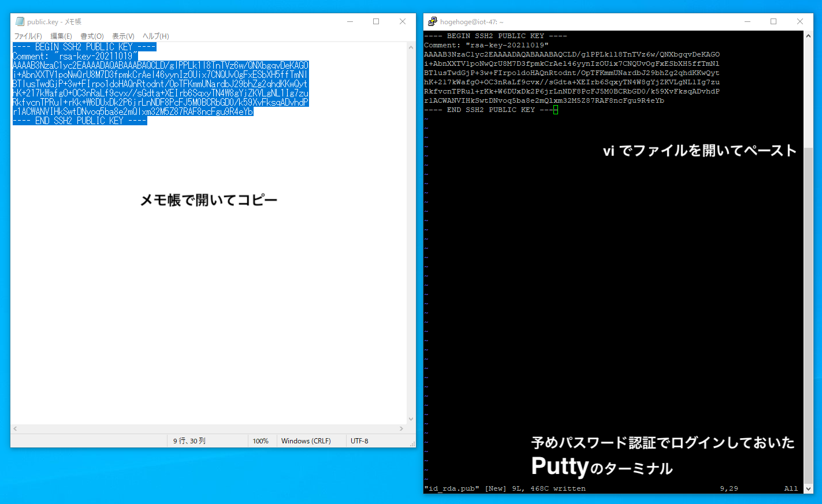This screenshot has width=822, height=504.
Task: Click PuTTY scrollbar up arrow
Action: click(x=808, y=36)
